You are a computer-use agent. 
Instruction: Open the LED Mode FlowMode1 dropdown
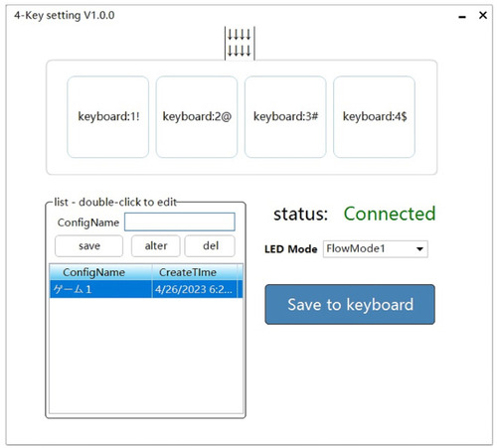(376, 249)
